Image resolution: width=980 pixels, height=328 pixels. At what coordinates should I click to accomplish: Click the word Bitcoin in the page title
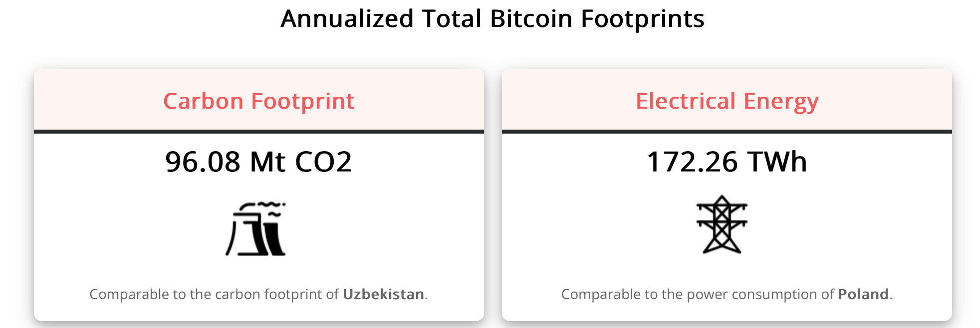coord(531,19)
